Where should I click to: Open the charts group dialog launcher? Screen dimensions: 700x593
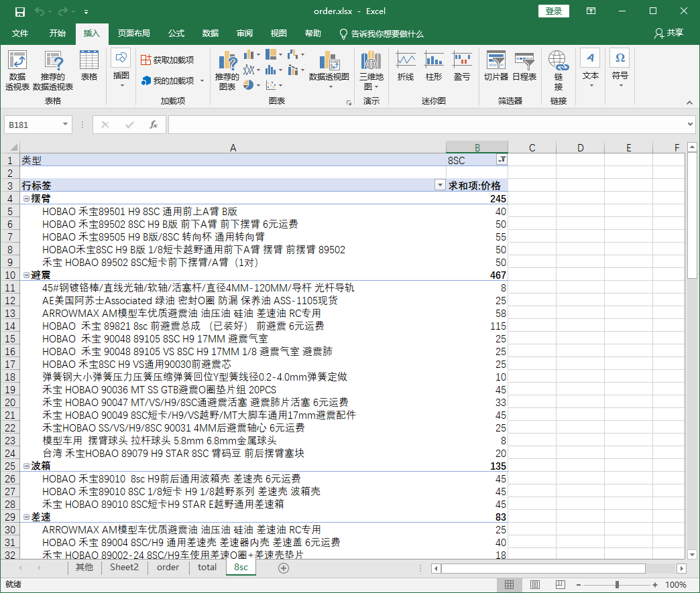[x=349, y=103]
